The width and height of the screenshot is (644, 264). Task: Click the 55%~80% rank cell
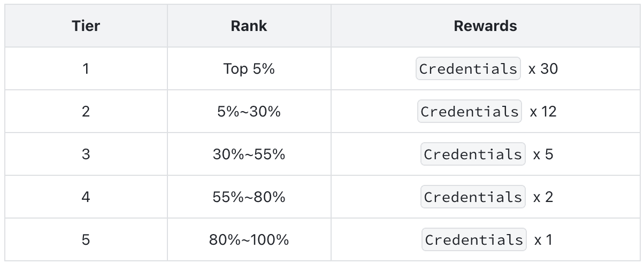tap(249, 197)
